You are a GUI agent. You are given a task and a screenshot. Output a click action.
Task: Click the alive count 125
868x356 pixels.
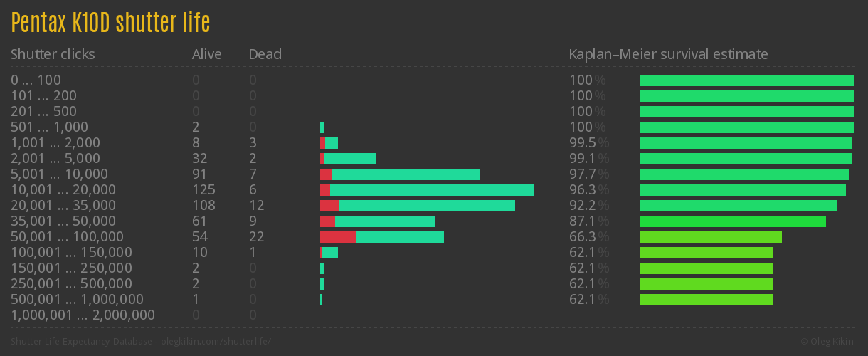pyautogui.click(x=203, y=190)
